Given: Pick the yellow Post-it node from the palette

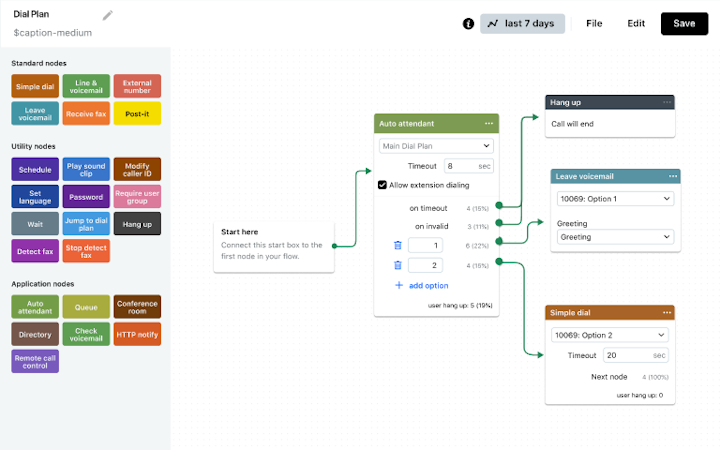Looking at the screenshot, I should (x=138, y=115).
